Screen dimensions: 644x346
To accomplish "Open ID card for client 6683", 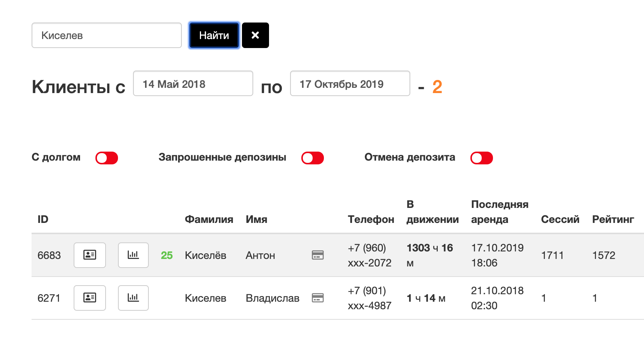I will (x=90, y=255).
